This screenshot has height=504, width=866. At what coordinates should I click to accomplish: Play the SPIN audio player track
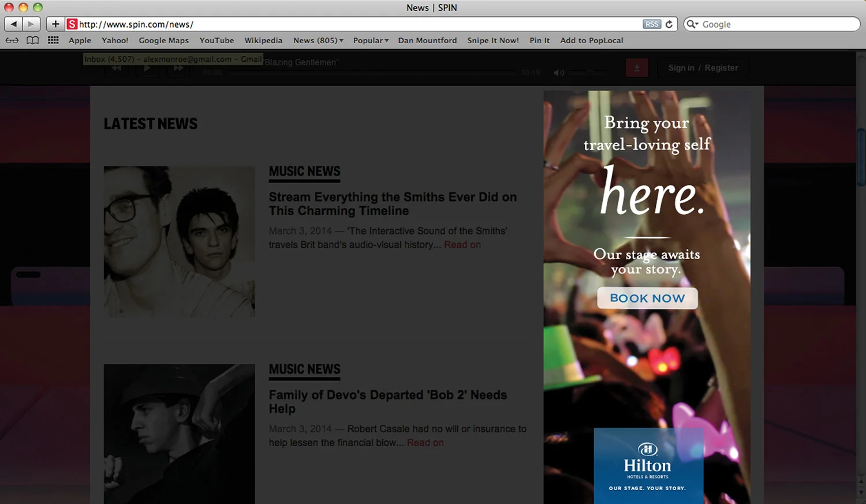[147, 68]
